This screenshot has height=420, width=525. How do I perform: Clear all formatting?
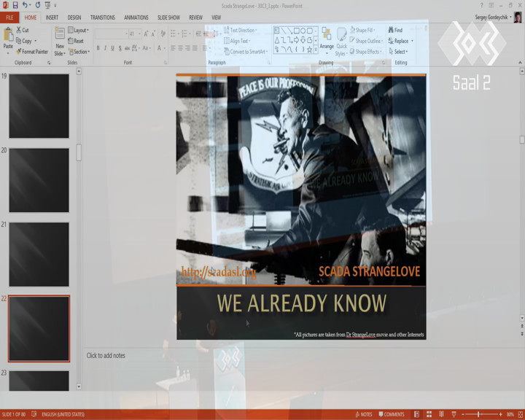(x=163, y=34)
